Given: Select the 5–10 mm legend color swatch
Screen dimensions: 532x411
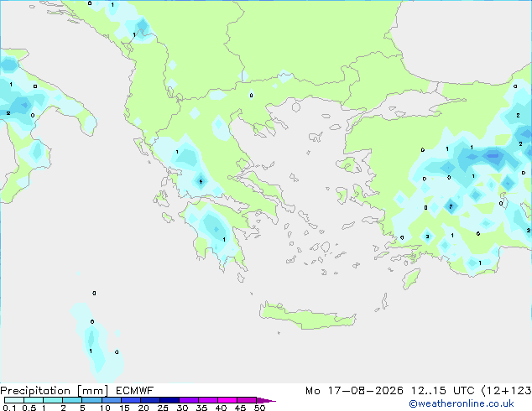Looking at the screenshot, I should pos(91,400).
